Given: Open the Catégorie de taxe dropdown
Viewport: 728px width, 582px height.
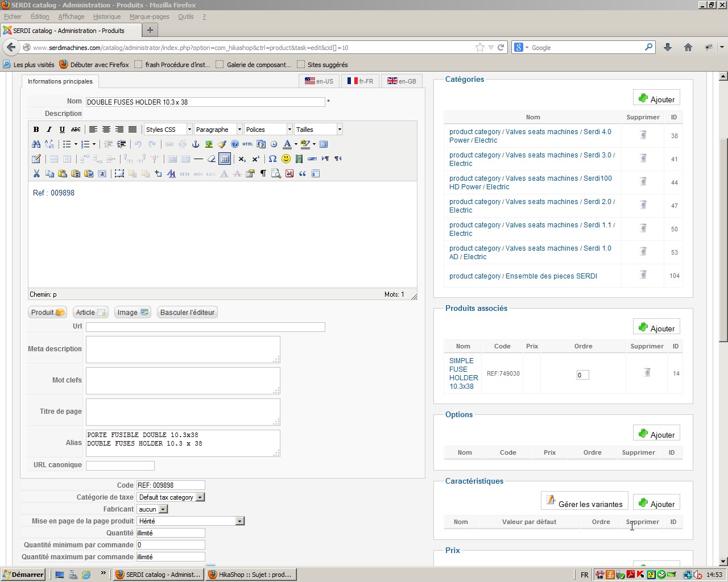Looking at the screenshot, I should click(x=171, y=497).
